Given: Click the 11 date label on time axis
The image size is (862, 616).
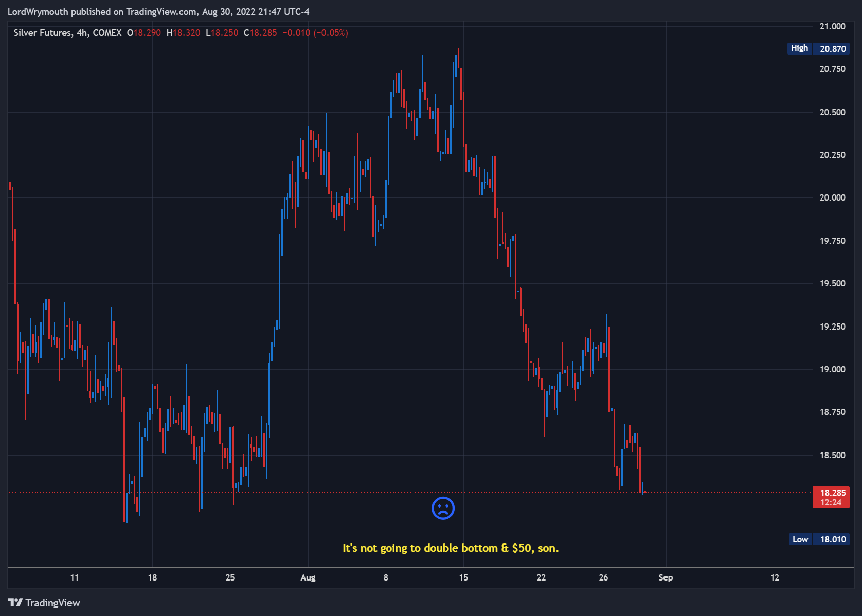Looking at the screenshot, I should click(75, 577).
